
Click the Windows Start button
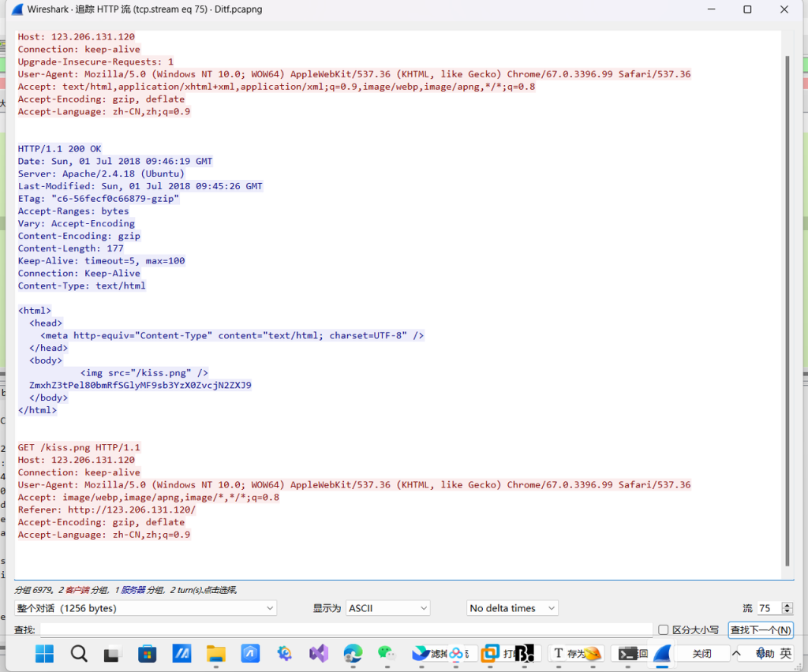(45, 653)
